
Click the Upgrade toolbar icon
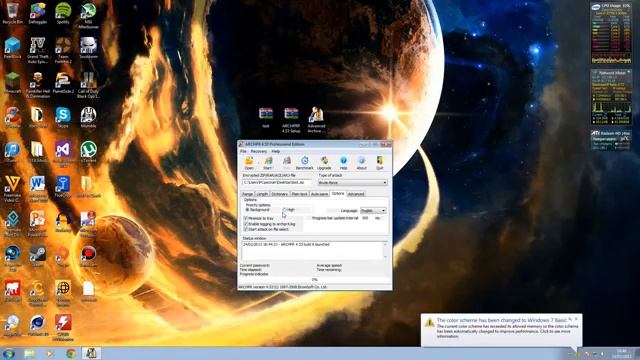324,162
